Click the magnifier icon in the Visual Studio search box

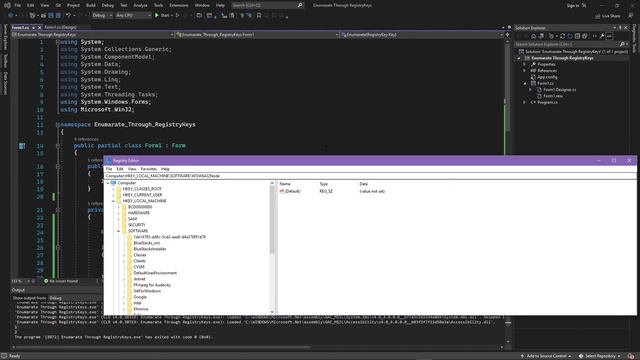300,5
